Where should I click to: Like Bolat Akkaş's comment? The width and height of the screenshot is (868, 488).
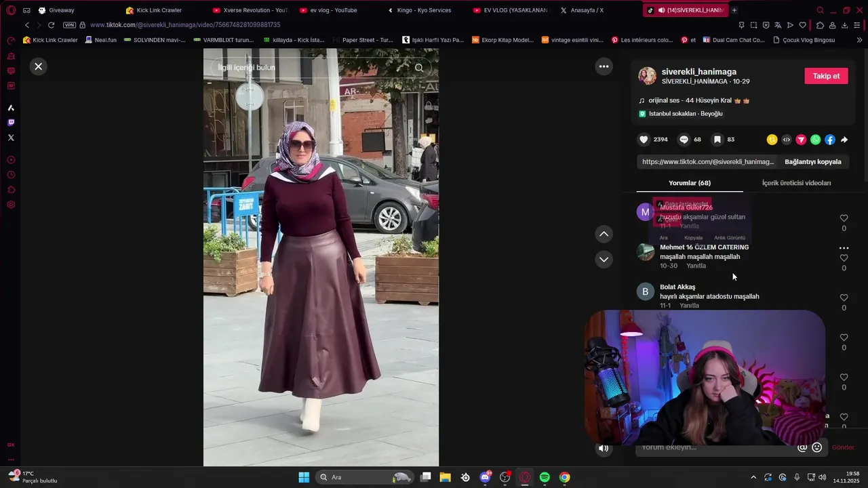844,298
